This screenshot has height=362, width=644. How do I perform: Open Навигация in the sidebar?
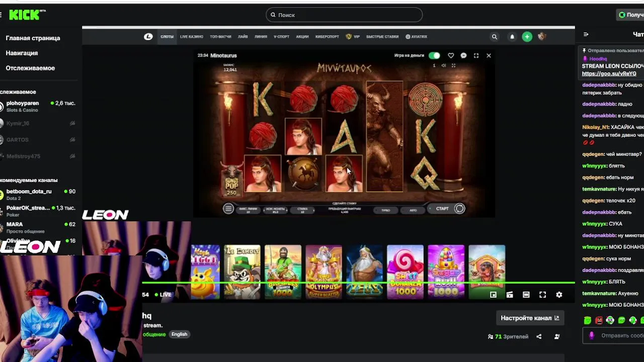pos(22,53)
